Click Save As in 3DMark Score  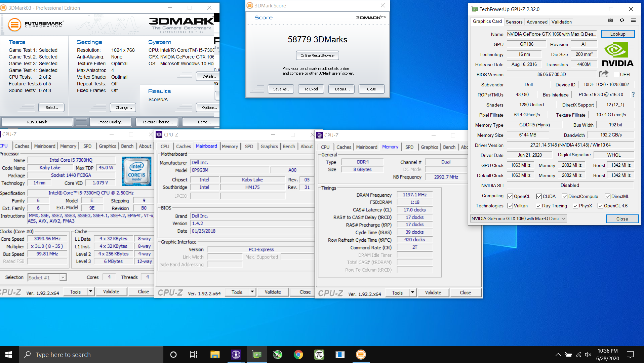[281, 89]
